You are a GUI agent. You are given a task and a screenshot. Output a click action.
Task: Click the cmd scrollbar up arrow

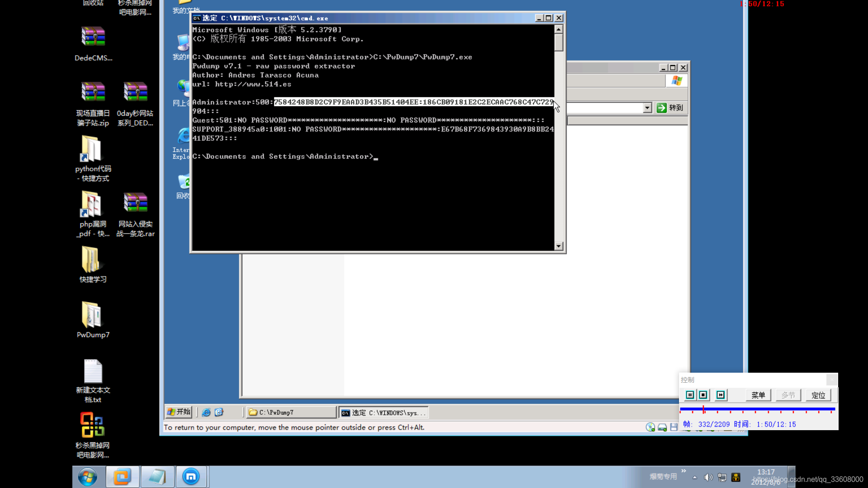559,29
